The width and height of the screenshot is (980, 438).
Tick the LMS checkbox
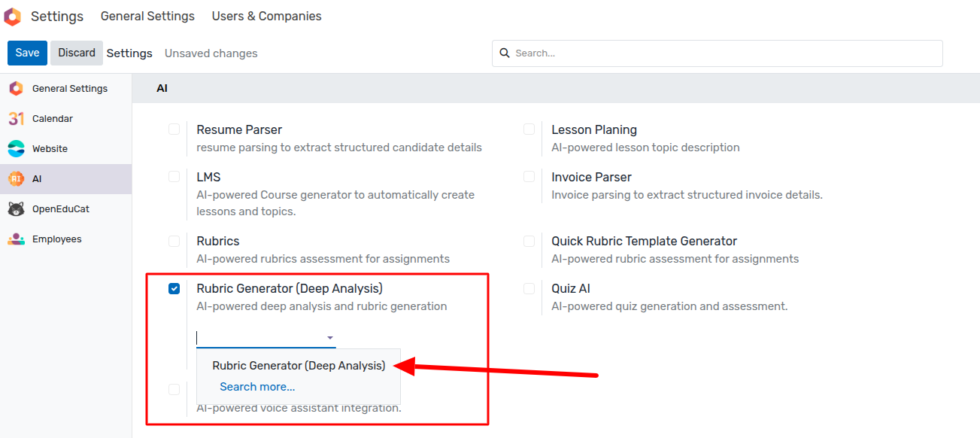pos(174,177)
